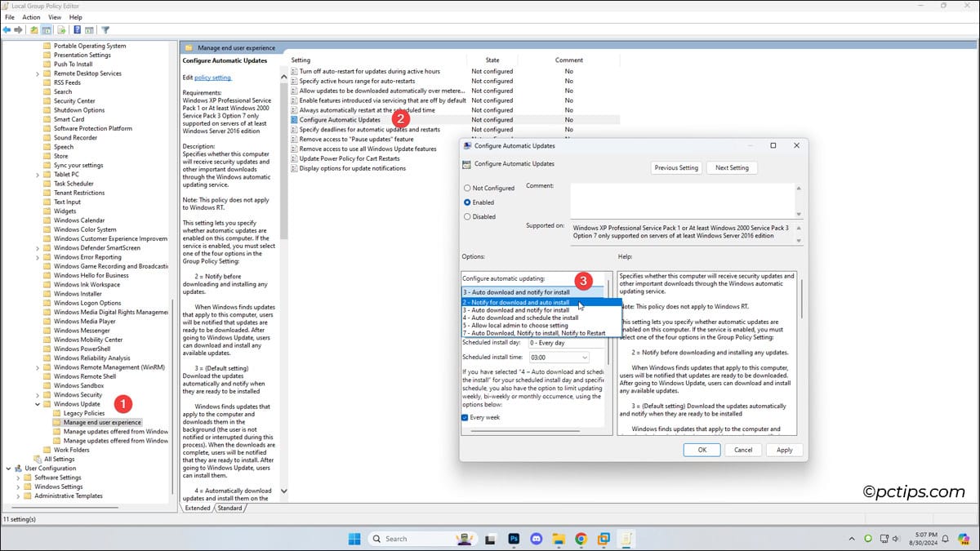
Task: Click the Back navigation arrow in the toolbar
Action: click(6, 29)
